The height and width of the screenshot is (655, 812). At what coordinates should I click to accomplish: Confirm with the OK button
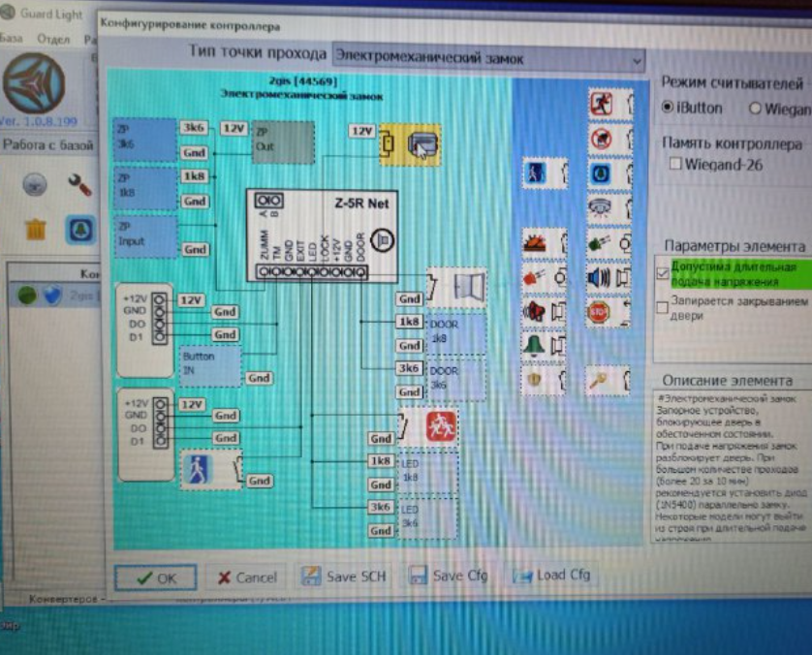(155, 577)
